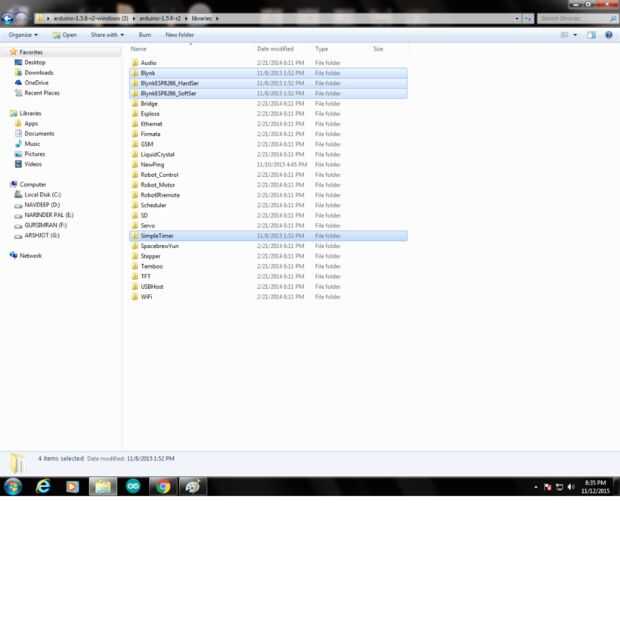Select the Bridge folder icon
This screenshot has height=620, width=620.
[135, 104]
